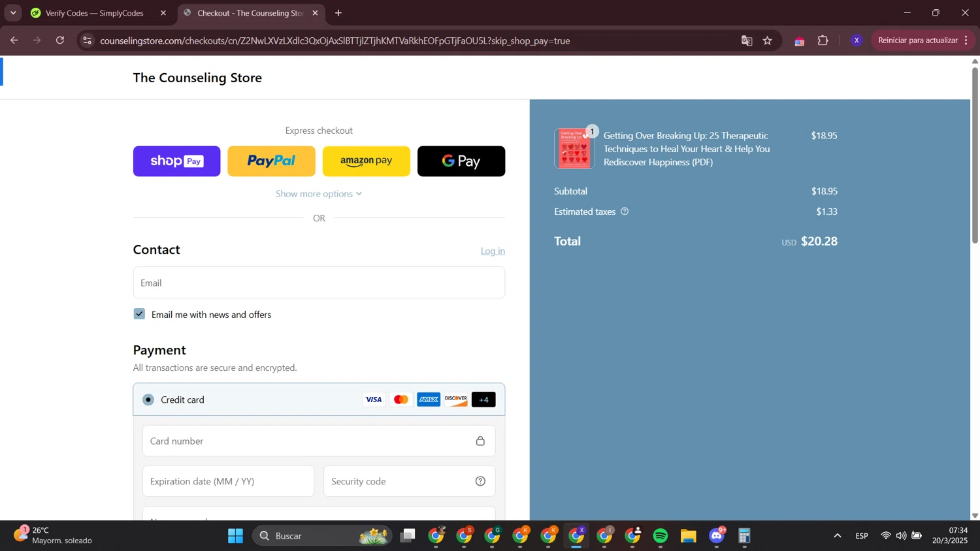Open the Log in link
Image resolution: width=980 pixels, height=551 pixels.
point(493,251)
